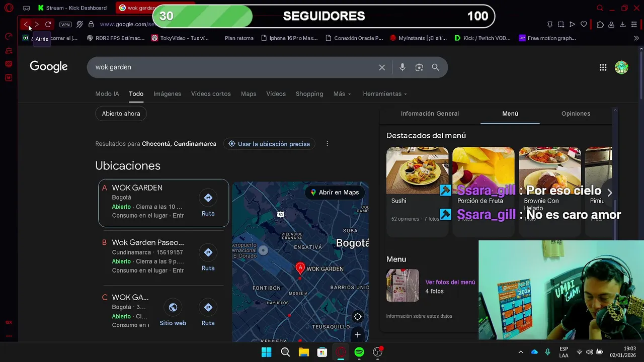Open the Google apps grid icon
The height and width of the screenshot is (362, 644).
[603, 67]
